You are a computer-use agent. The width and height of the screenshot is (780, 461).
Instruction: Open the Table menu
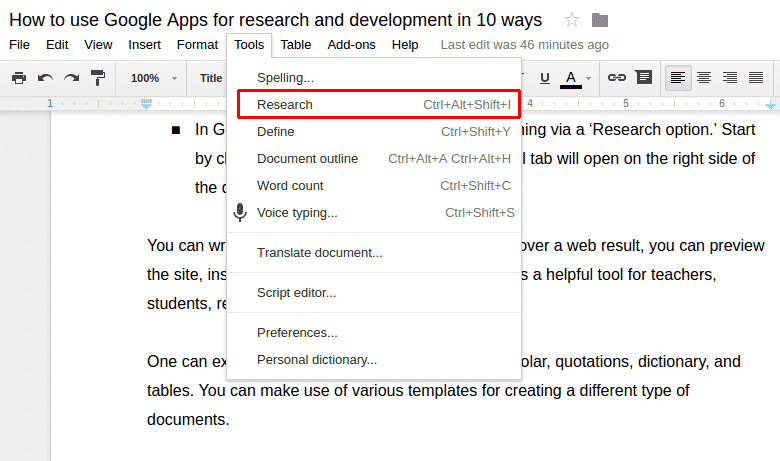click(295, 45)
